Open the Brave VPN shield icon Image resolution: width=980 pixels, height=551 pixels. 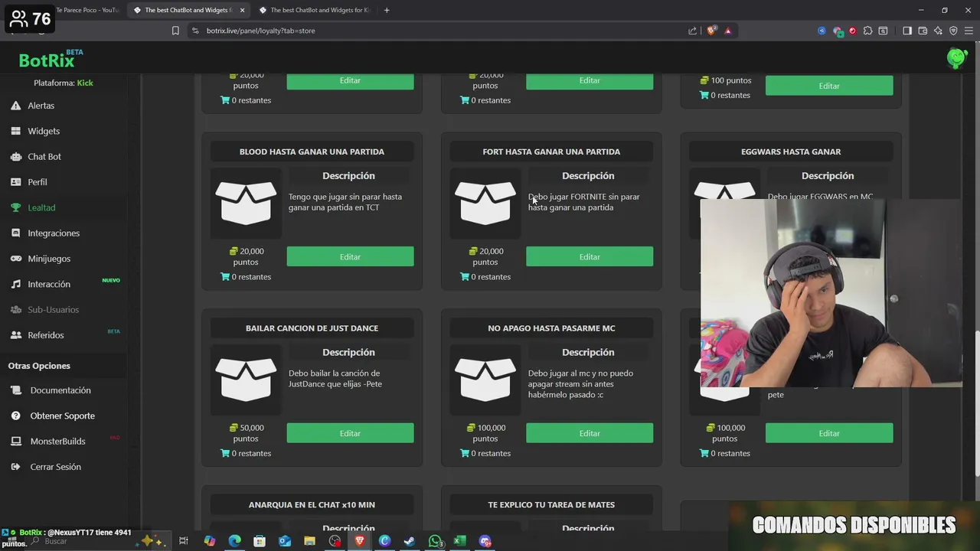click(953, 31)
